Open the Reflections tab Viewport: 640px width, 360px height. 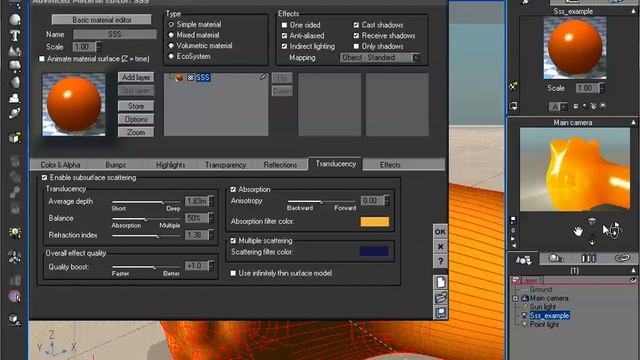click(x=280, y=165)
